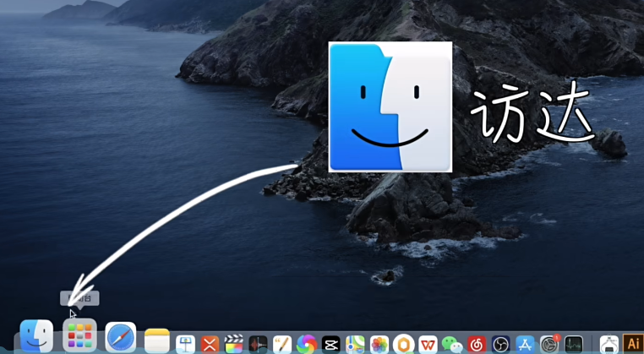The image size is (644, 354).
Task: Open Launchpad in the dock
Action: pos(79,335)
